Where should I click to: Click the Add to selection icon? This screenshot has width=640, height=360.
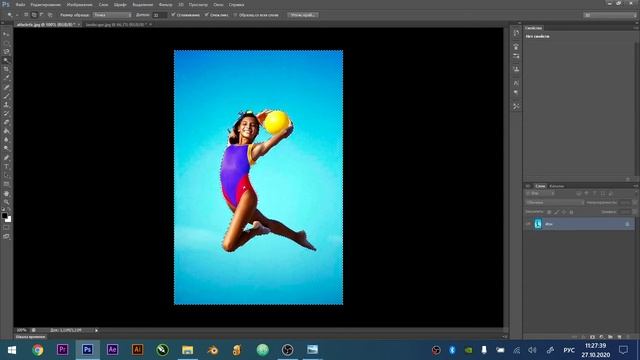[x=34, y=15]
